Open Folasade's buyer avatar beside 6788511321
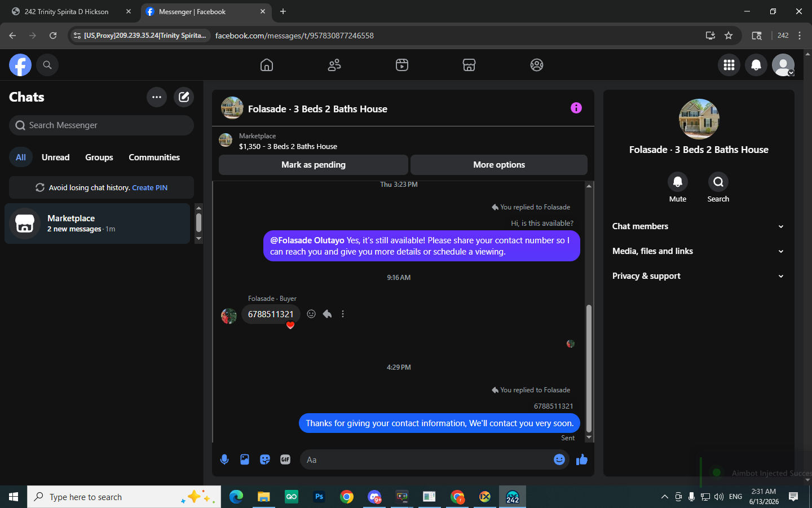 (x=229, y=316)
